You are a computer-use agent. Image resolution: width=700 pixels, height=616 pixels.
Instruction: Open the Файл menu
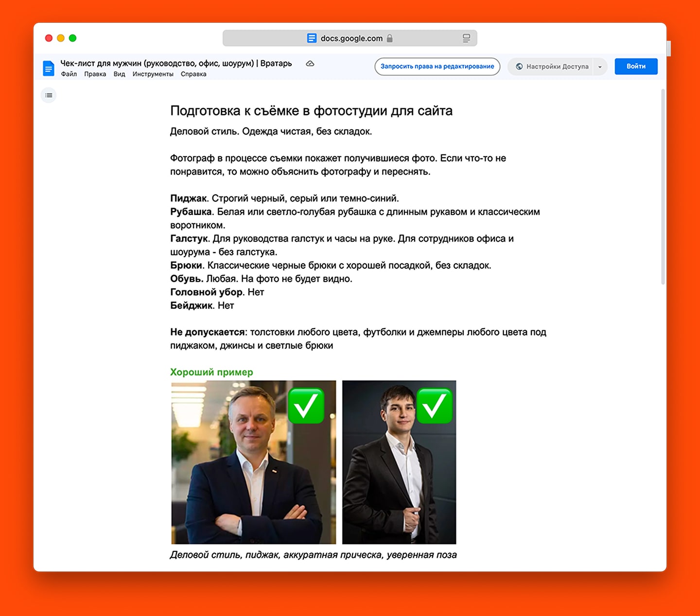pyautogui.click(x=69, y=74)
